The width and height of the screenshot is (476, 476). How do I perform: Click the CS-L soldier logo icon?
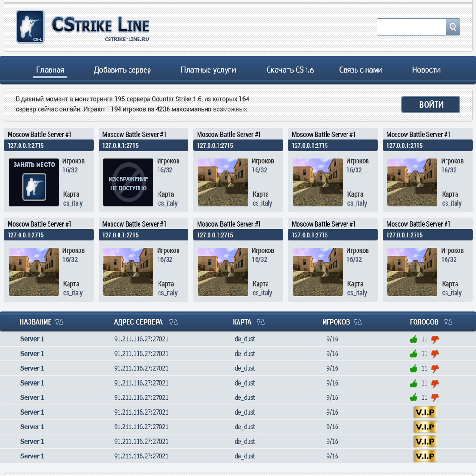[30, 27]
